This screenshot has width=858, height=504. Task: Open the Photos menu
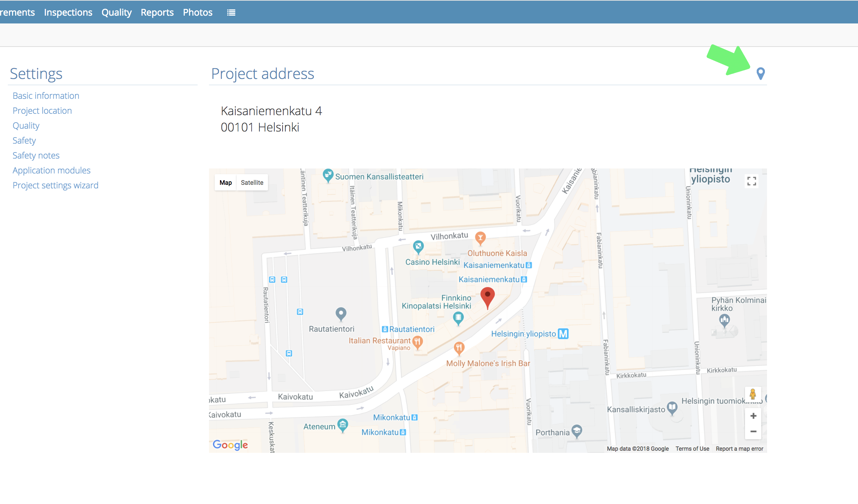198,12
